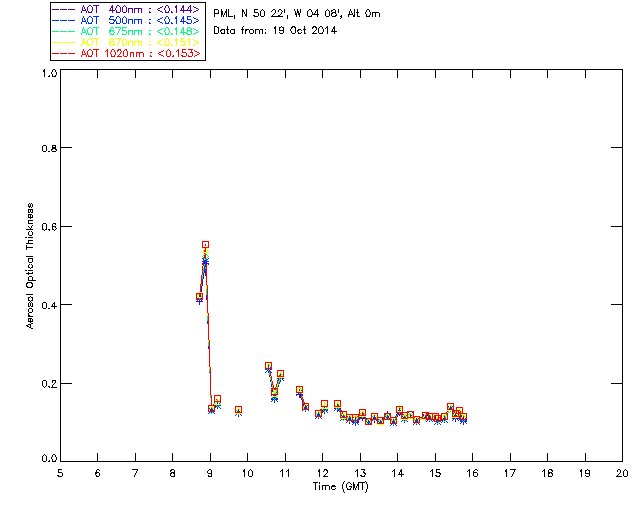Screen dimensions: 640x512
Task: Click the AOT 400nm legend entry
Action: 127,9
